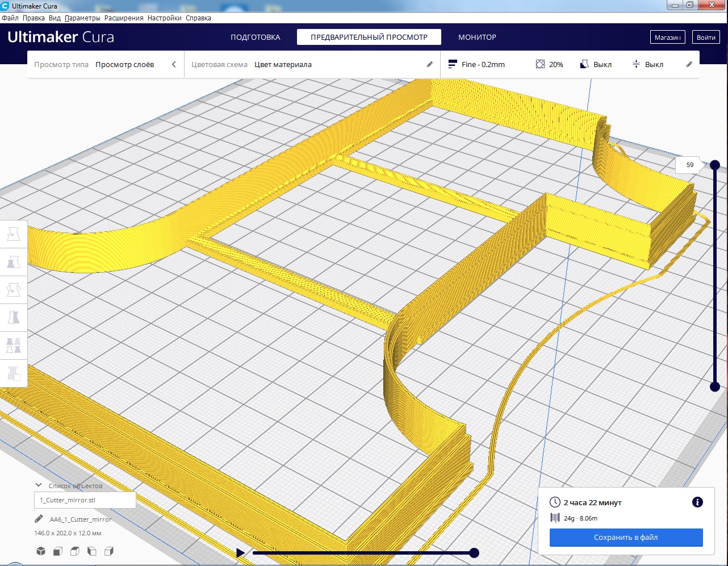Switch to the ПОДГОТОВКА tab
The image size is (728, 566).
point(255,38)
